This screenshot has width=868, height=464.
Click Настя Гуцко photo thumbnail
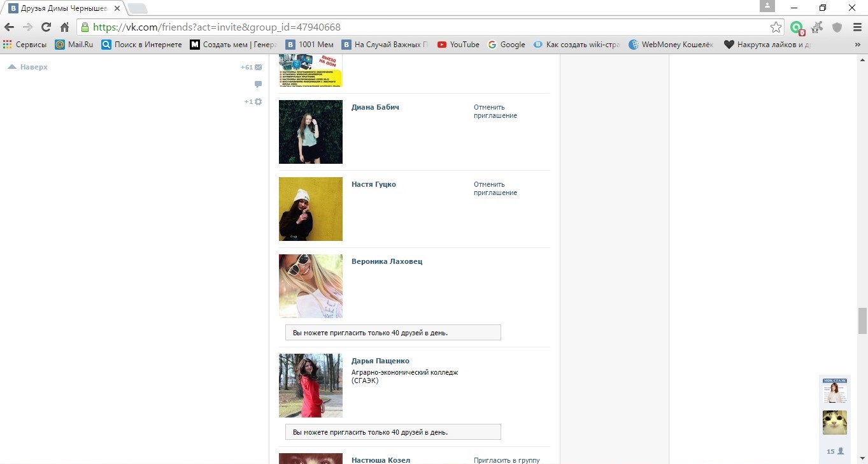coord(311,209)
